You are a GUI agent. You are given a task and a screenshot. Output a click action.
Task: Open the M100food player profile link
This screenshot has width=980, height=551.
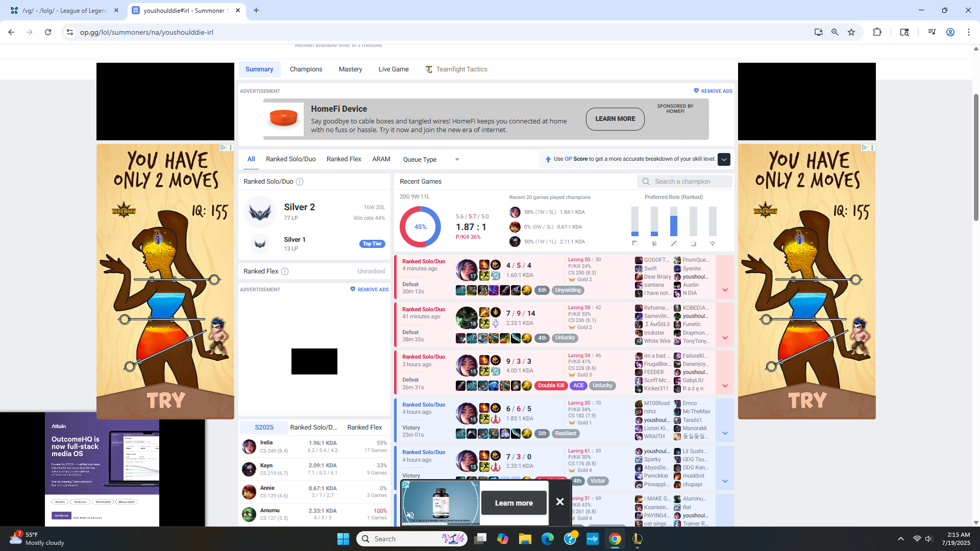pos(656,404)
